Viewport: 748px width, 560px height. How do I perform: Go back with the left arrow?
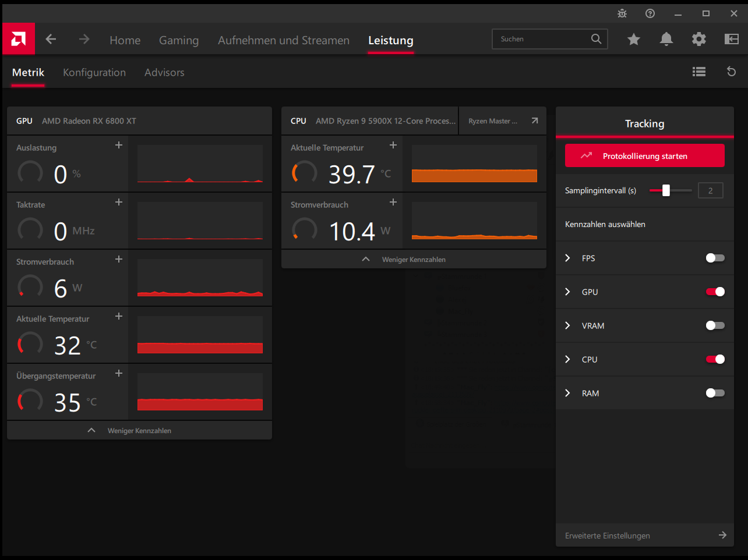(x=51, y=39)
